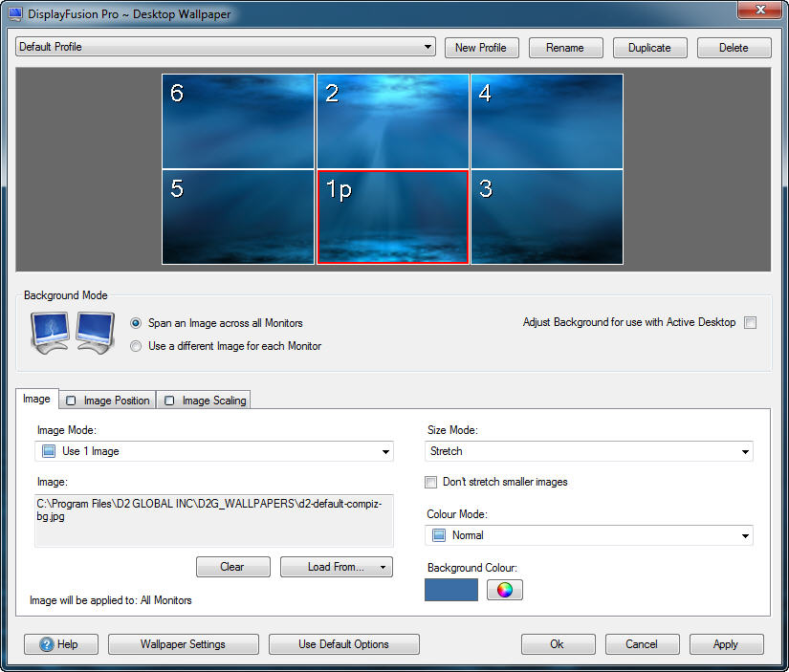Choose Use a different Image for each Monitor
This screenshot has width=789, height=672.
pyautogui.click(x=136, y=346)
